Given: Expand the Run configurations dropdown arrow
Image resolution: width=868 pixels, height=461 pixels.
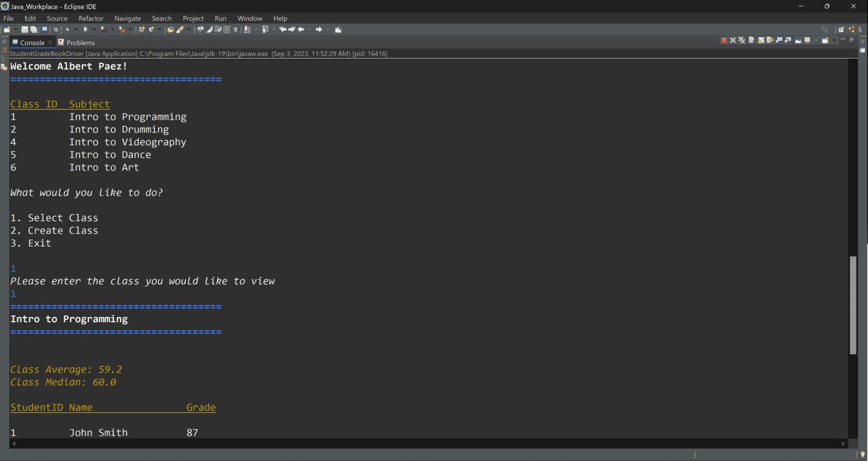Looking at the screenshot, I should (94, 29).
